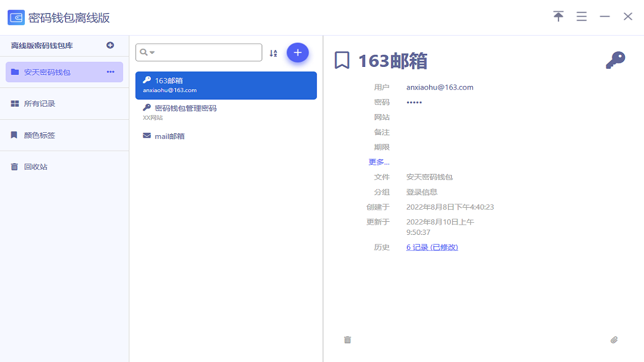Open the hamburger main menu
Image resolution: width=644 pixels, height=362 pixels.
pos(581,16)
